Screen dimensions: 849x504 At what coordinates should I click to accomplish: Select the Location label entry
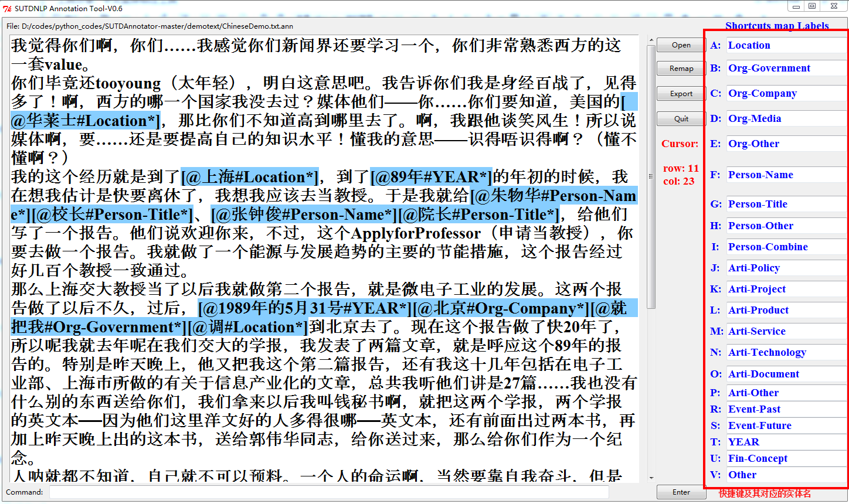click(787, 46)
